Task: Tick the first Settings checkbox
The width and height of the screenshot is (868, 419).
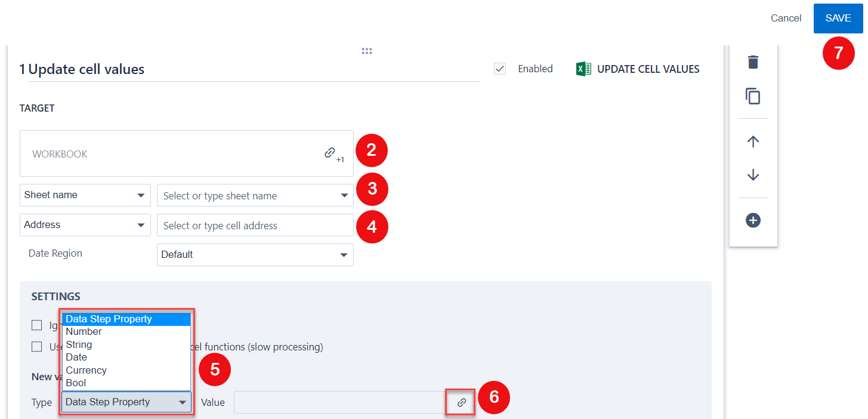Action: coord(37,325)
